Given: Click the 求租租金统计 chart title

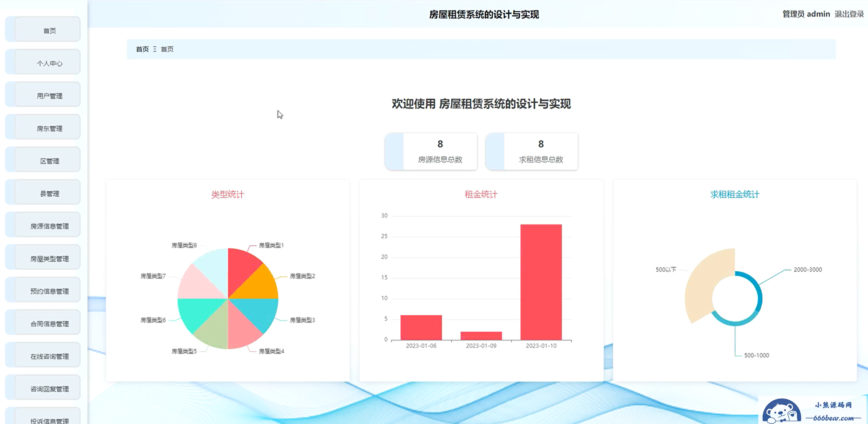Looking at the screenshot, I should click(x=735, y=194).
